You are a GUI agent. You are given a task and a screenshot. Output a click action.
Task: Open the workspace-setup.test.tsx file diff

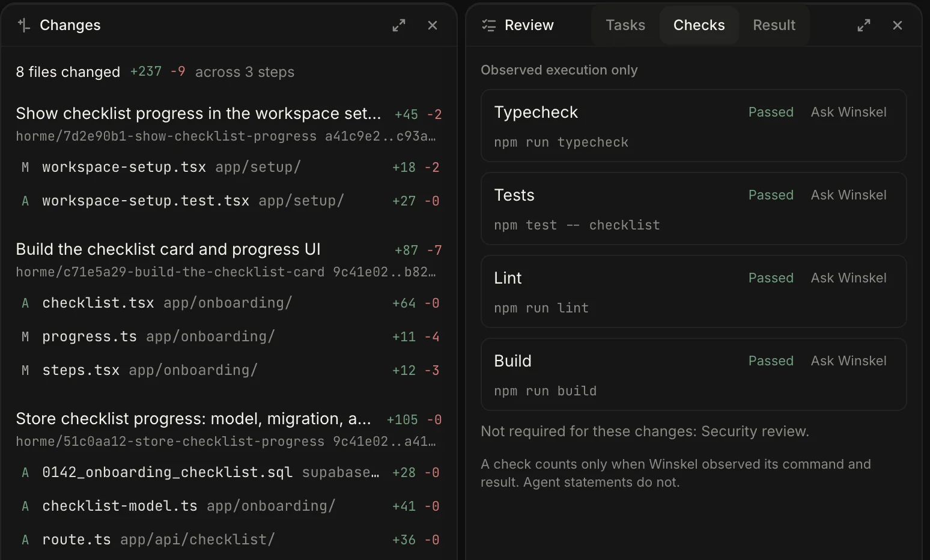230,201
